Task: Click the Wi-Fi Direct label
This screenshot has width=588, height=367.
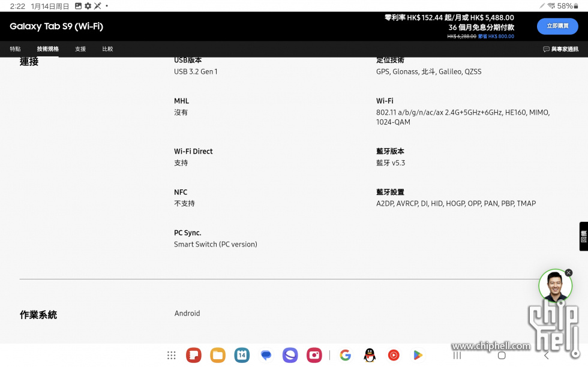Action: click(x=193, y=152)
